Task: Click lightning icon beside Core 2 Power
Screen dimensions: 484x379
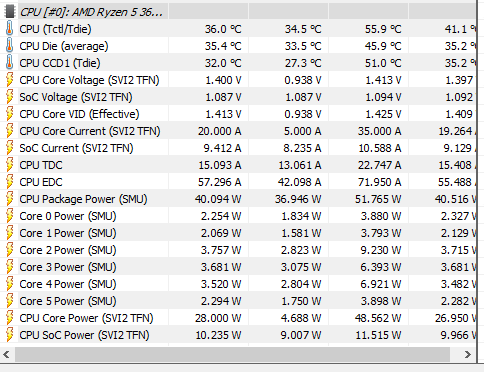Action: [x=10, y=250]
